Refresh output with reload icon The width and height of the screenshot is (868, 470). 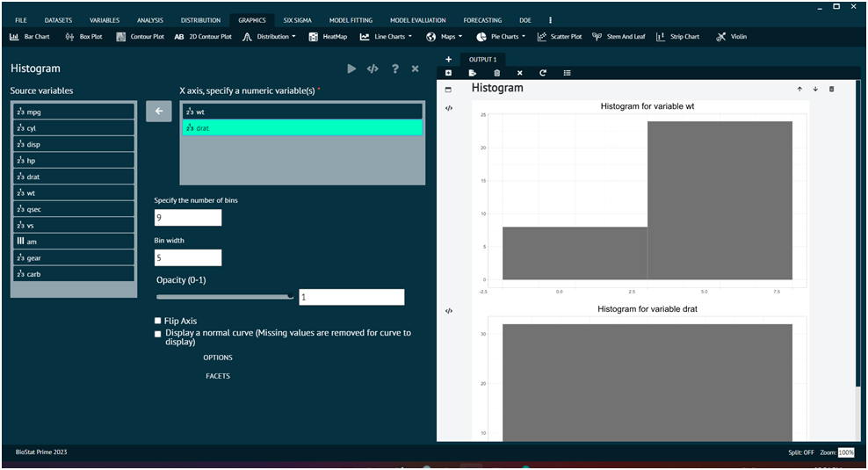[x=543, y=73]
